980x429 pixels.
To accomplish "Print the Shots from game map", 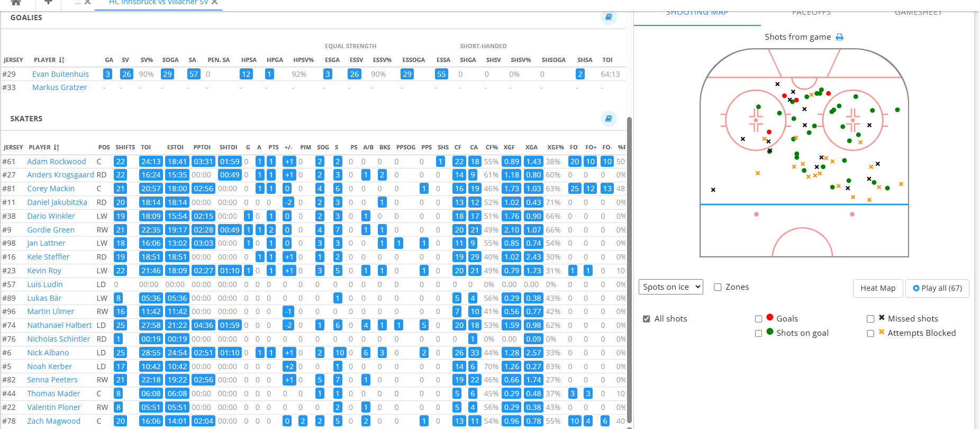I will [839, 37].
